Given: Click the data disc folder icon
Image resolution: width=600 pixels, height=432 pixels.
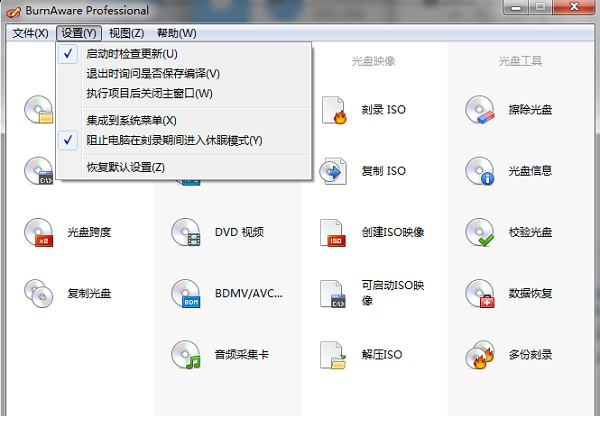Looking at the screenshot, I should pyautogui.click(x=39, y=110).
